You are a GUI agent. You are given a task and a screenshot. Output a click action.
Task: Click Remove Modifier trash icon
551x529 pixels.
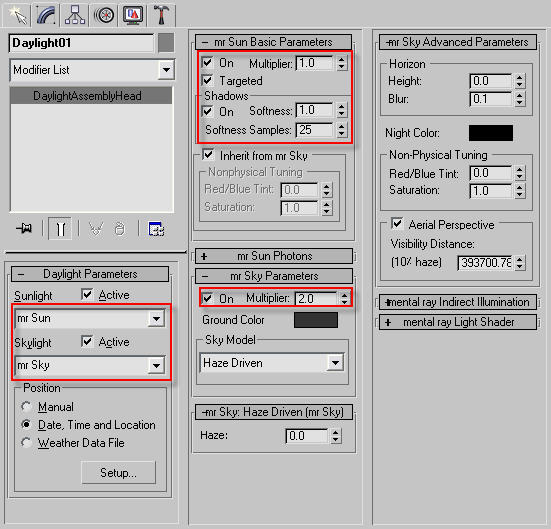(119, 229)
